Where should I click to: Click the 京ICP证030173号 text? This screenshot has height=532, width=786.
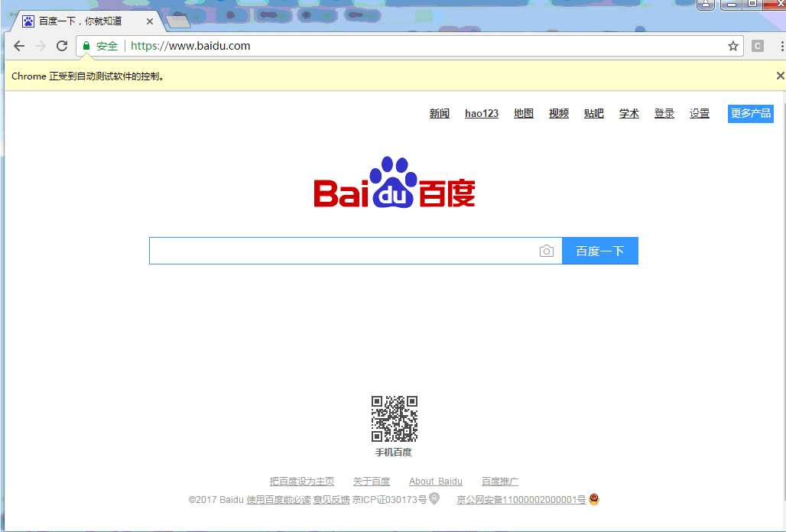point(389,499)
